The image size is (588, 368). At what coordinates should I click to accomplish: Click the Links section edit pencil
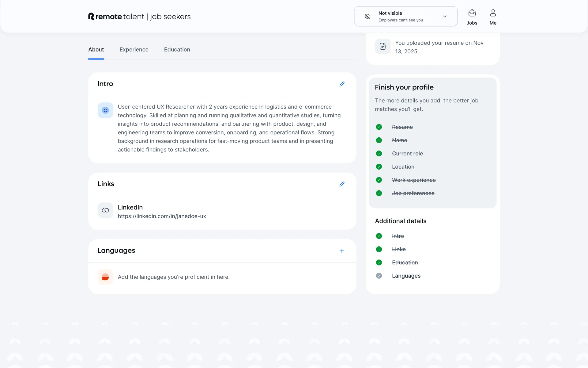(342, 184)
